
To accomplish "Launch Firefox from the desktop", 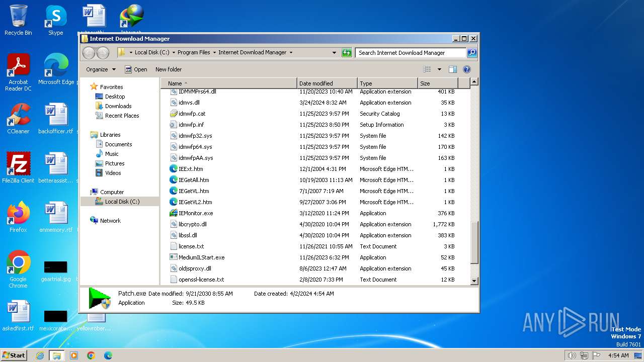I will tap(18, 217).
